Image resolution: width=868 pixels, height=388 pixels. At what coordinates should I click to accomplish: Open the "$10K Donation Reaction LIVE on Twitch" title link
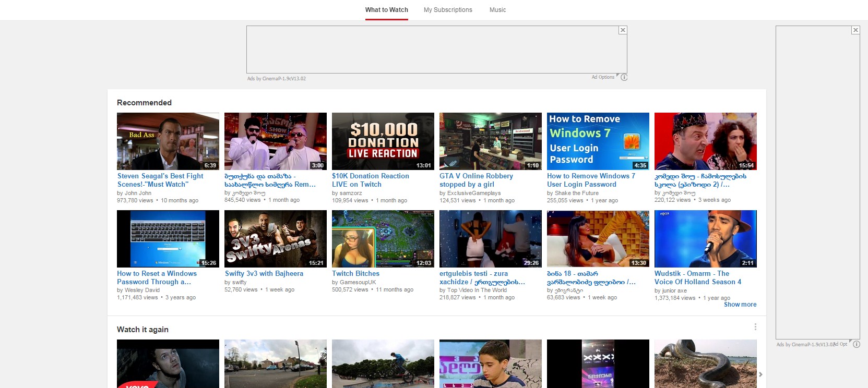[370, 180]
